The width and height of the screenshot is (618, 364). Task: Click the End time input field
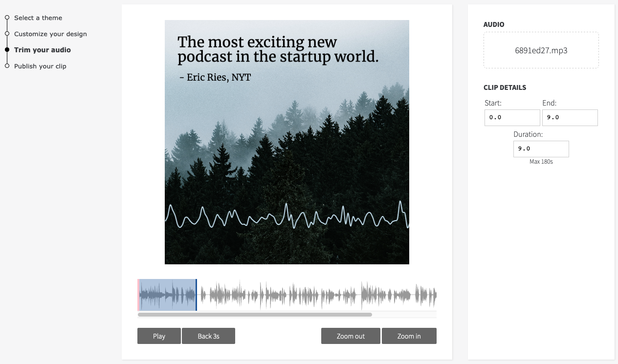point(570,118)
